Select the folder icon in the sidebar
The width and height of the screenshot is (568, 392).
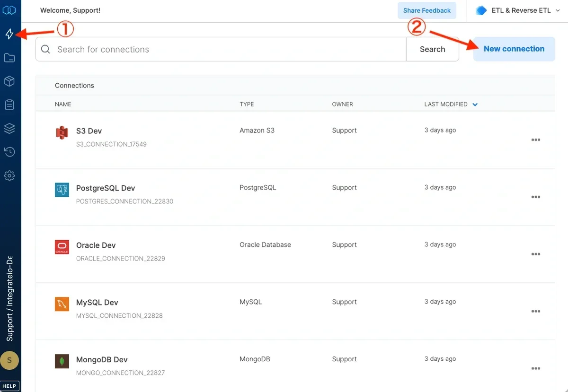pos(10,57)
